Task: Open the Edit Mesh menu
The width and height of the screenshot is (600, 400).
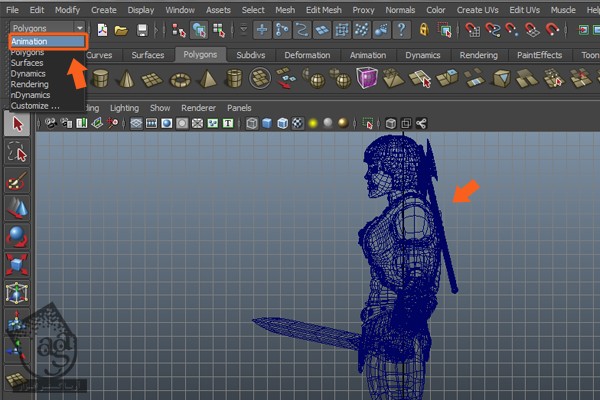Action: [323, 10]
